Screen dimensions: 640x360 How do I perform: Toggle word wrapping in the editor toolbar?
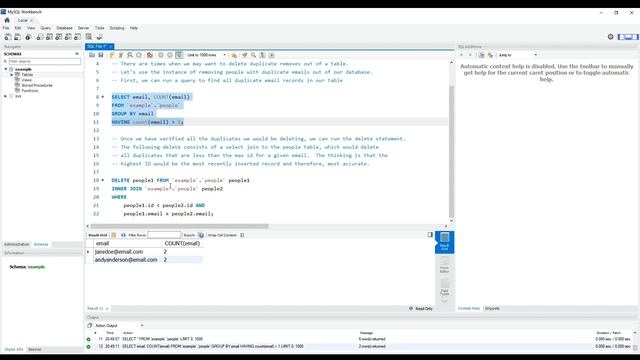271,55
